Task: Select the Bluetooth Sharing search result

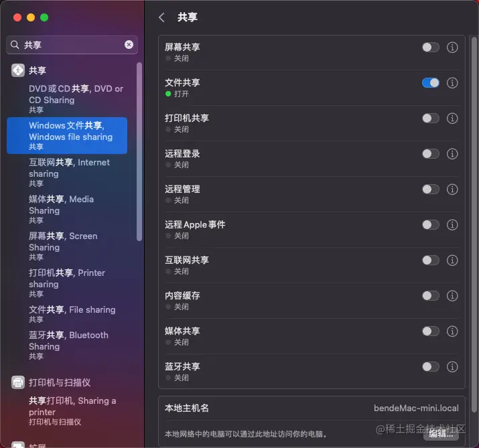Action: (67, 345)
